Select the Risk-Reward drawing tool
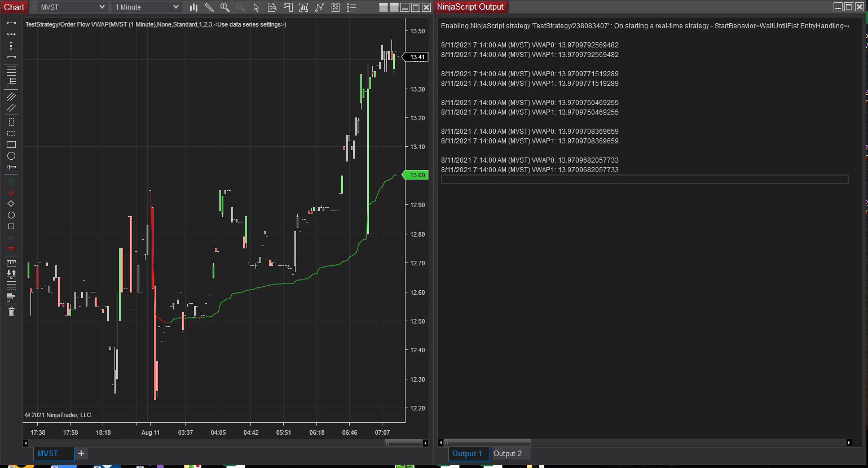 pos(11,167)
